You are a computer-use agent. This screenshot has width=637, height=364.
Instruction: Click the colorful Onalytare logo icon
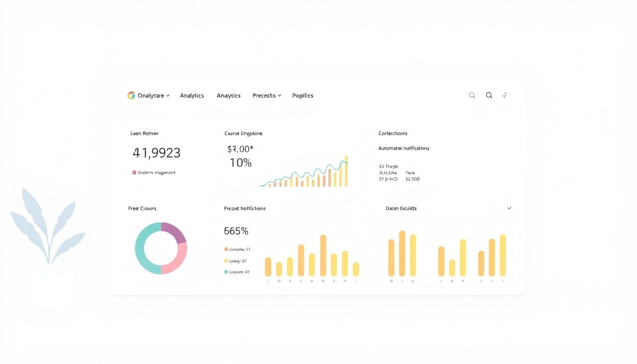[x=131, y=95]
